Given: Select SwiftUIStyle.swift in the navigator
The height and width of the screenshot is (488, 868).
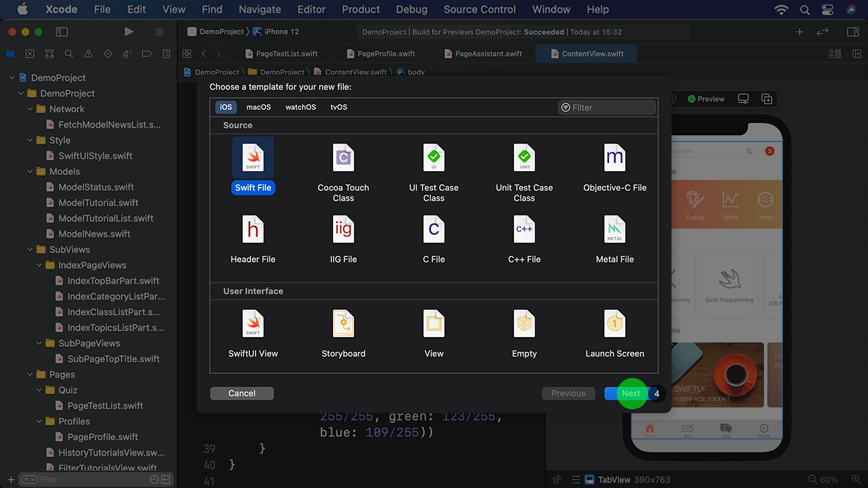Looking at the screenshot, I should tap(95, 156).
